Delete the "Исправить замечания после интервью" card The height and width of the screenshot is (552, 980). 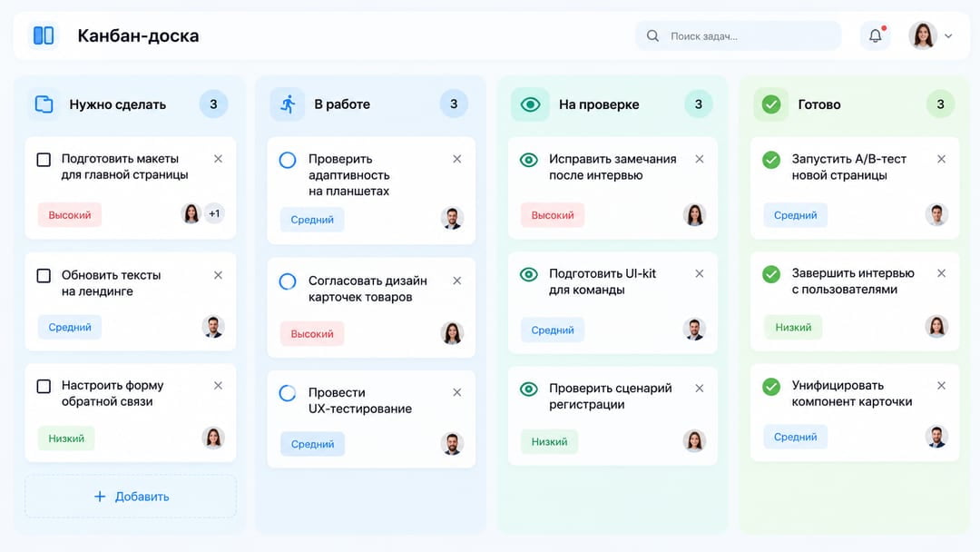coord(700,160)
